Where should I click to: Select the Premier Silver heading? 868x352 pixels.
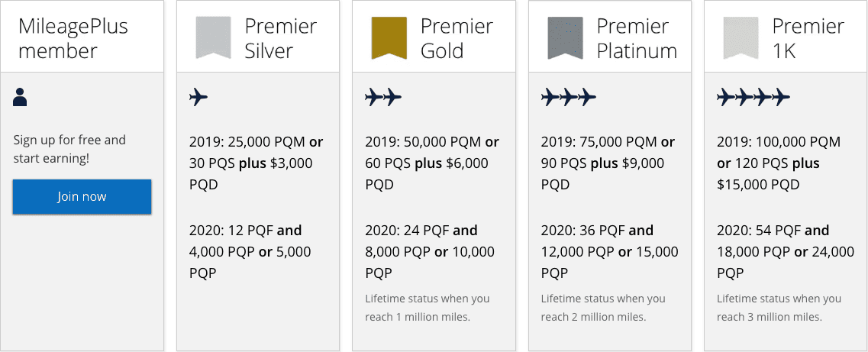[280, 38]
